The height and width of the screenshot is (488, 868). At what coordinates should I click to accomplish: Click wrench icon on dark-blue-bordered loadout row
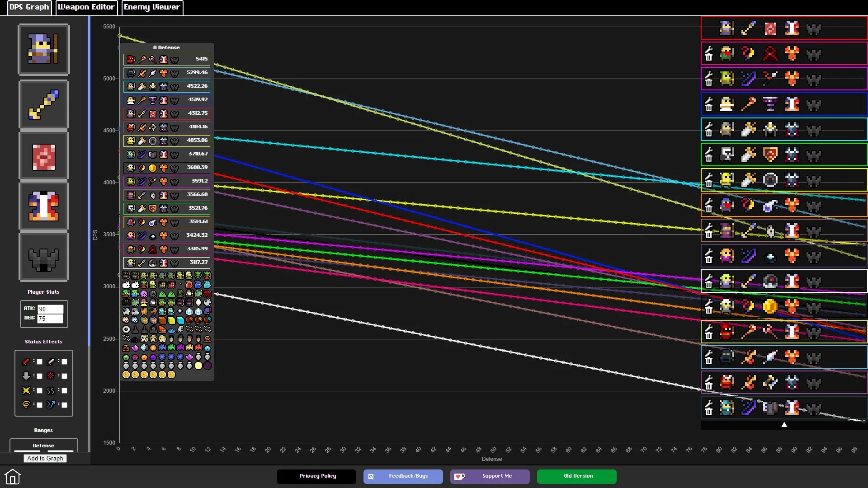point(709,100)
